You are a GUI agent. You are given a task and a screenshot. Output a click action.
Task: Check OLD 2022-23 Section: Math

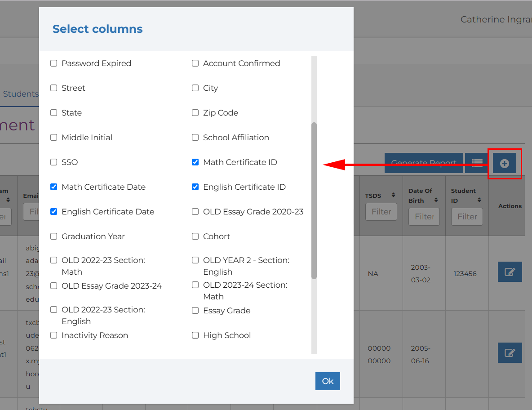point(53,260)
